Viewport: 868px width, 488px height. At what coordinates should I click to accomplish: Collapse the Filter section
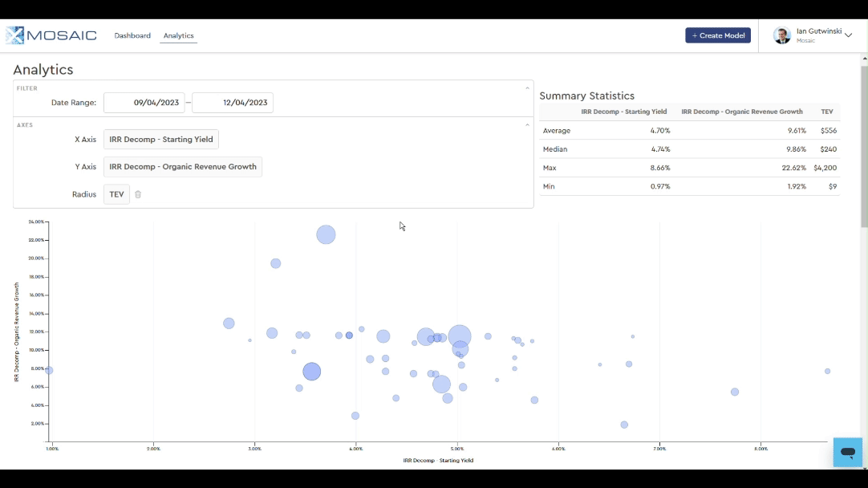[527, 88]
